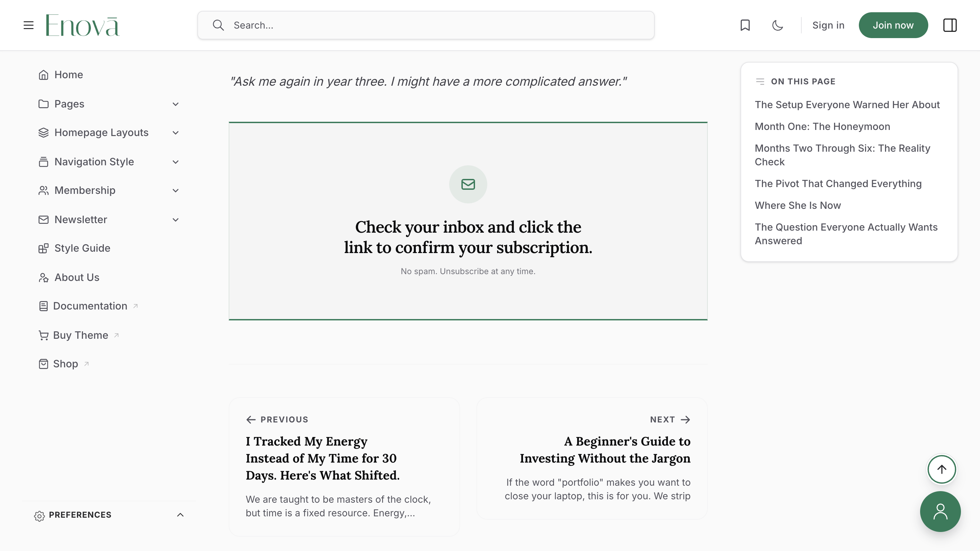Click the Shop bag icon
Image resolution: width=980 pixels, height=551 pixels.
click(43, 364)
